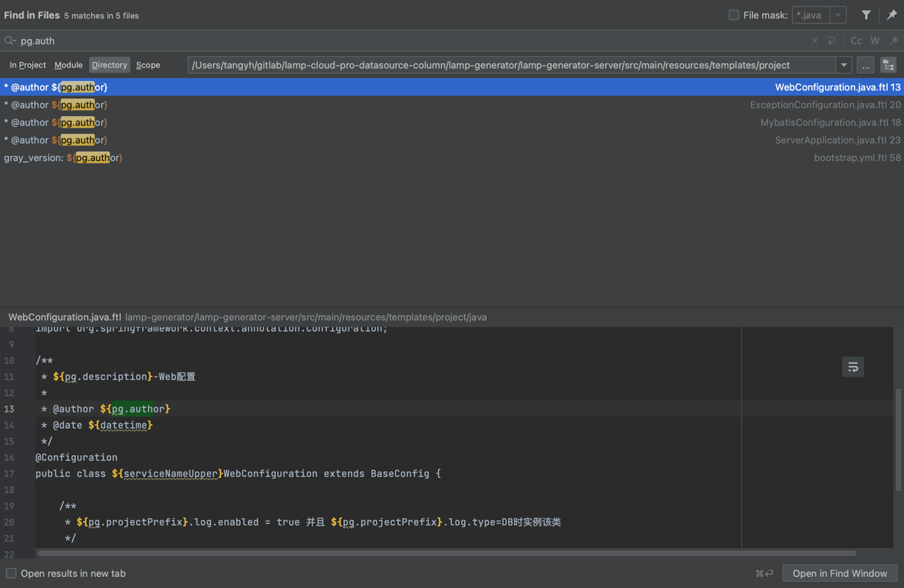This screenshot has width=904, height=588.
Task: Check Open results in new tab
Action: coord(11,573)
